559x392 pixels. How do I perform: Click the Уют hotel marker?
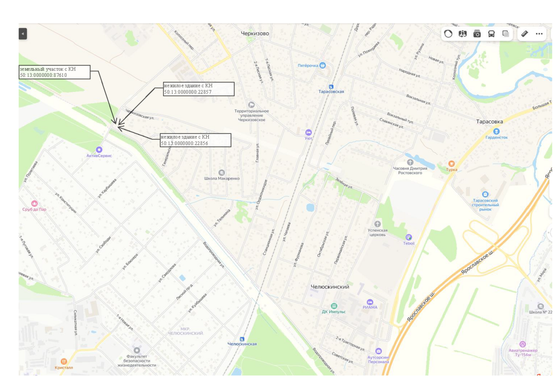[x=308, y=132]
